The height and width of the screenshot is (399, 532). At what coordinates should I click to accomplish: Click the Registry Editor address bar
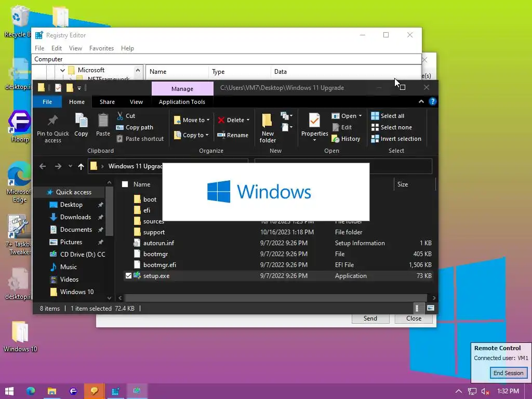227,59
